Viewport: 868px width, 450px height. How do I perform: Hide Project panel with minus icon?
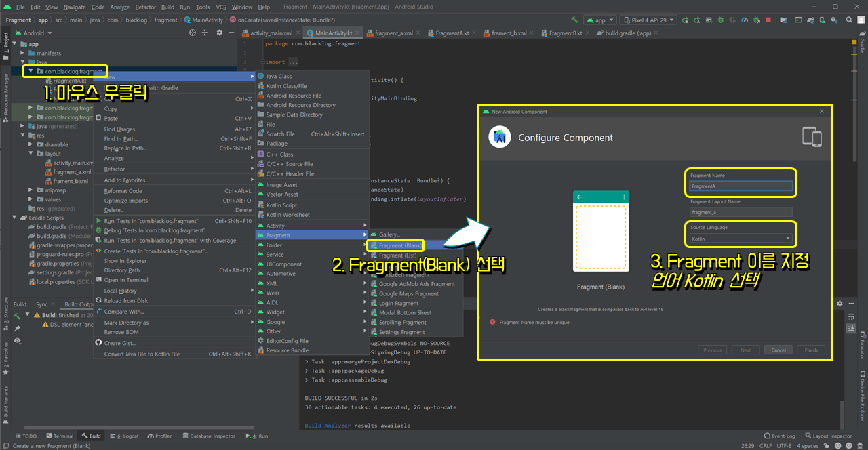[x=230, y=33]
